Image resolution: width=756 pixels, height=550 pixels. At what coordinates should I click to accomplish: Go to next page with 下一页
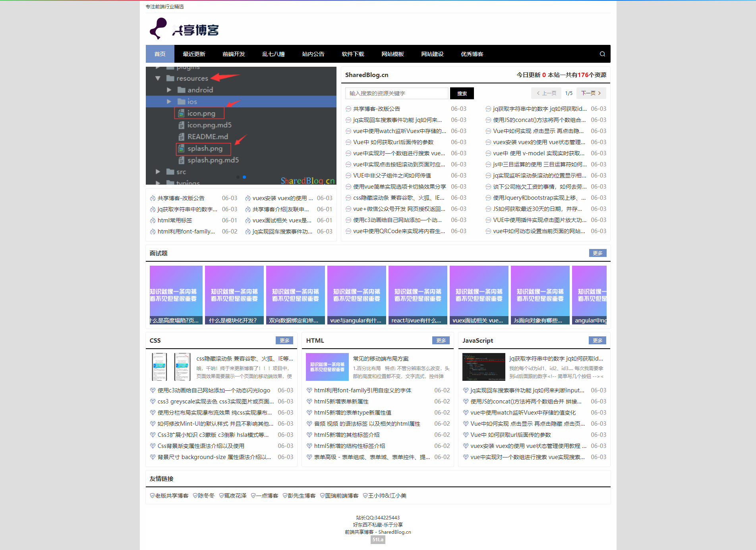click(591, 93)
